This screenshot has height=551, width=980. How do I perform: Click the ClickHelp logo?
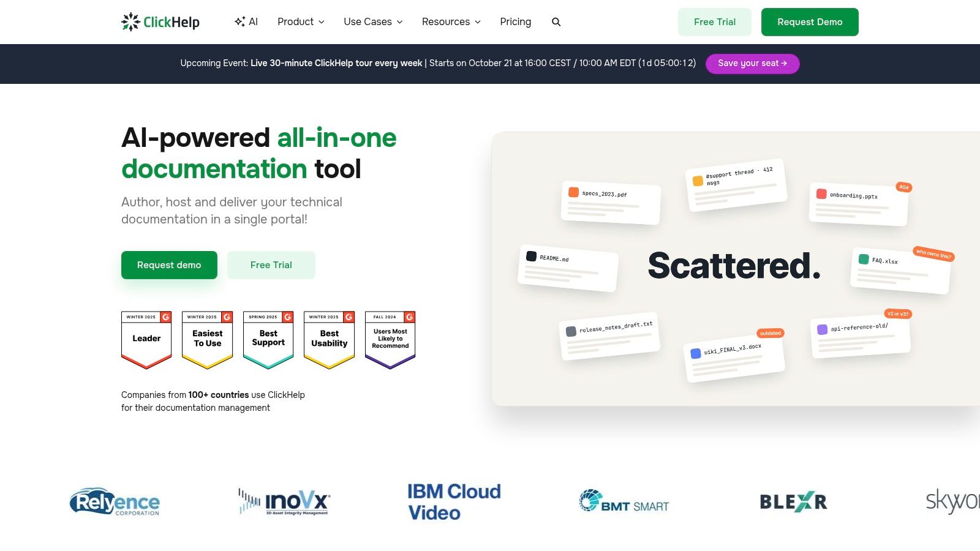click(160, 22)
